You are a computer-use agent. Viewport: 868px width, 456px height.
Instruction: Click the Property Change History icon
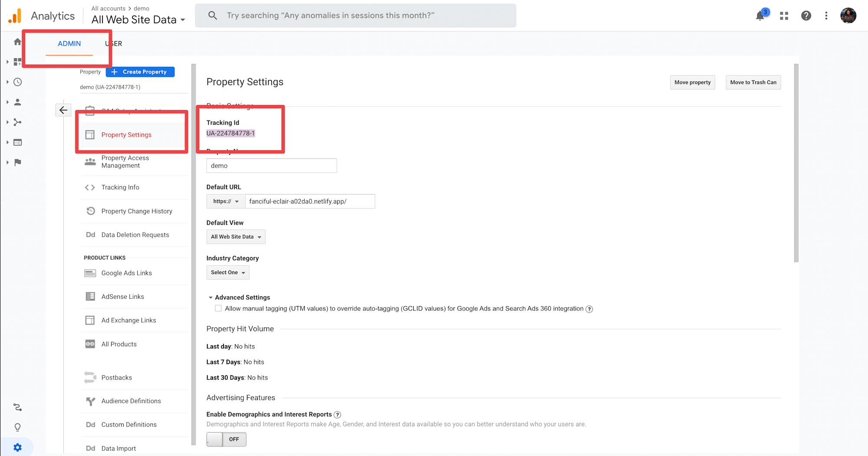click(x=90, y=211)
